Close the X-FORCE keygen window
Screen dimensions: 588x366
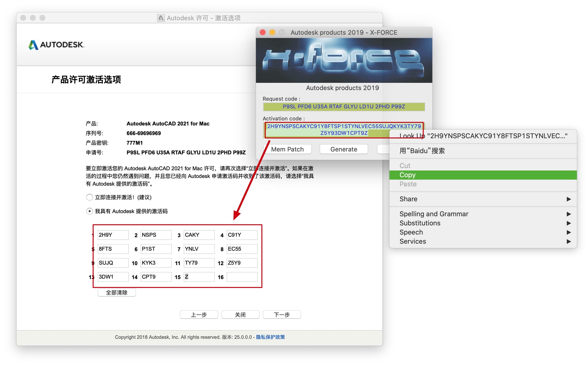point(263,32)
